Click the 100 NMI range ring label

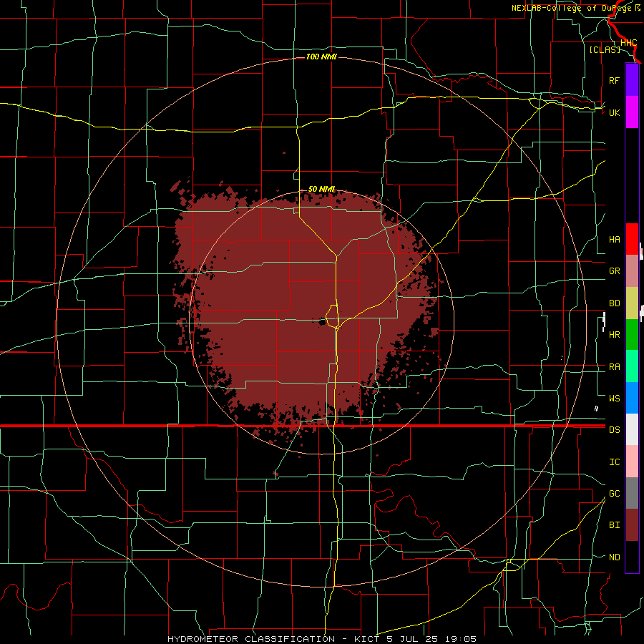click(x=321, y=57)
